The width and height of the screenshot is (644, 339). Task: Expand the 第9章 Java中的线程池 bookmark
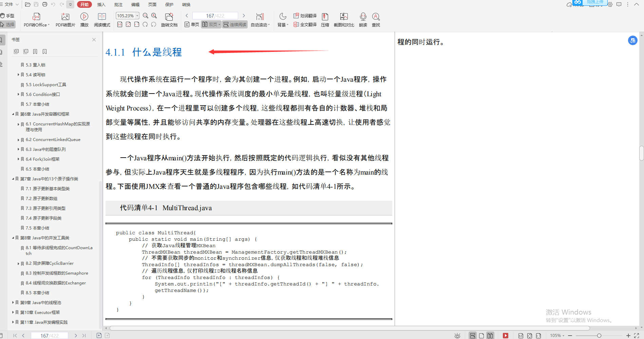[x=13, y=302]
